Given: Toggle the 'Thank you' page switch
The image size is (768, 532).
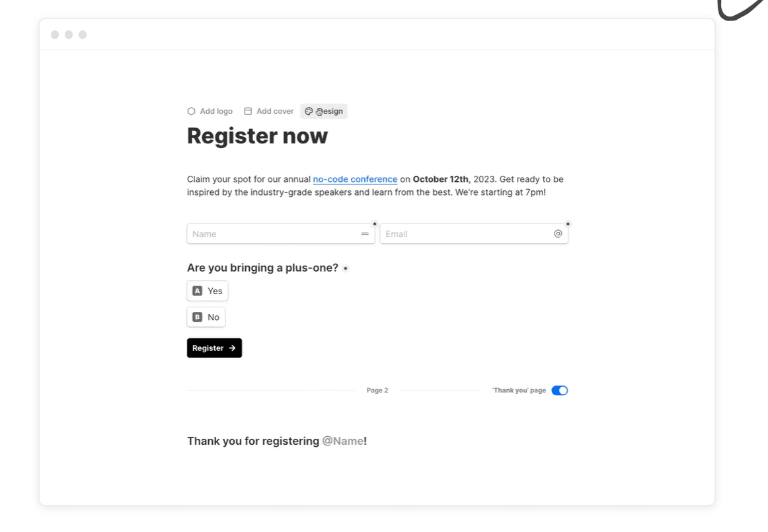Looking at the screenshot, I should (x=559, y=391).
